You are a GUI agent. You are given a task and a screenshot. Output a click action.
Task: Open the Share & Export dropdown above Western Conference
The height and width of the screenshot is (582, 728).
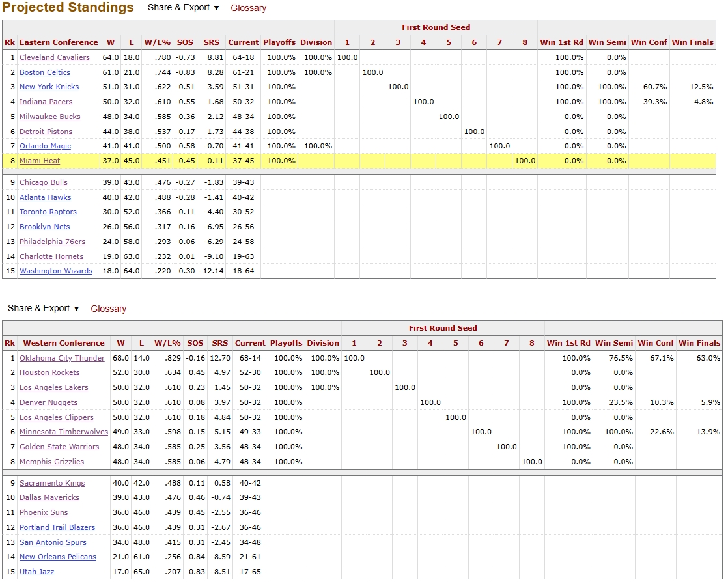[43, 309]
